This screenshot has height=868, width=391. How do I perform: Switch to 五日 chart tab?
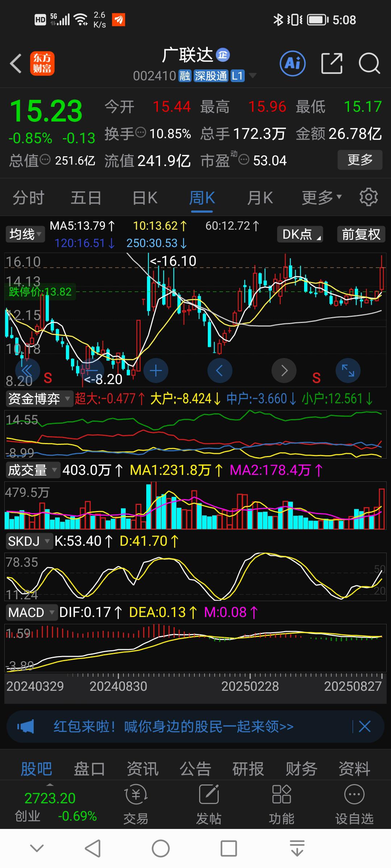click(x=86, y=198)
